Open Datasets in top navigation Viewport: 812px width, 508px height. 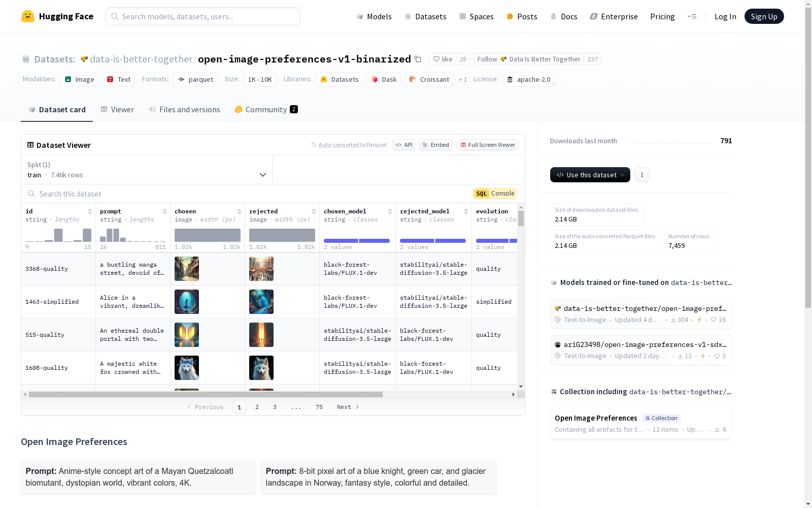coord(425,16)
